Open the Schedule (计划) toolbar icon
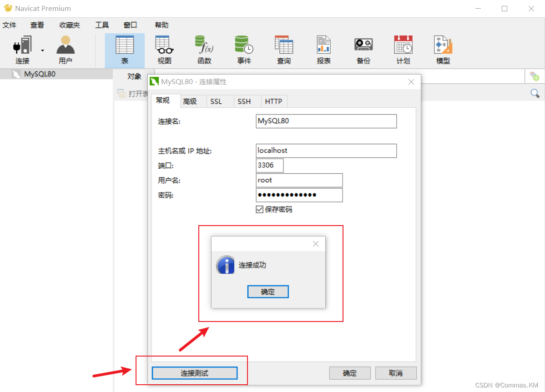 (x=403, y=50)
